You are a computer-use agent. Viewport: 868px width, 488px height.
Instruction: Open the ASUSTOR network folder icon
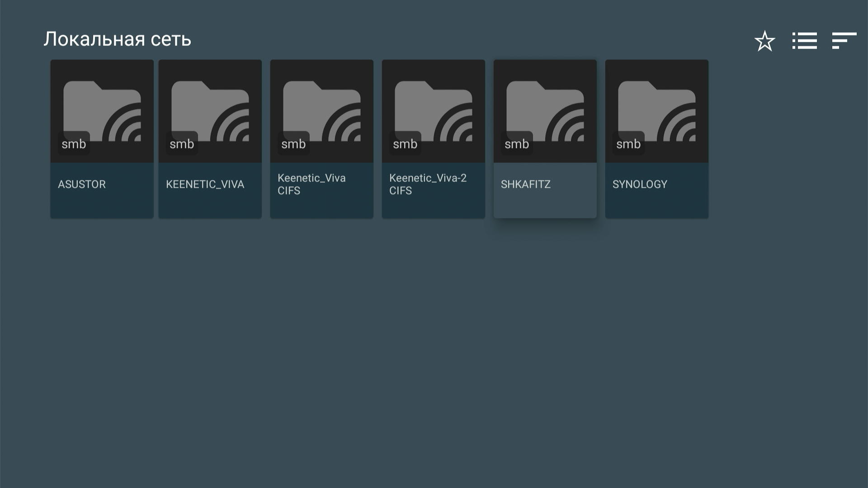[x=102, y=111]
